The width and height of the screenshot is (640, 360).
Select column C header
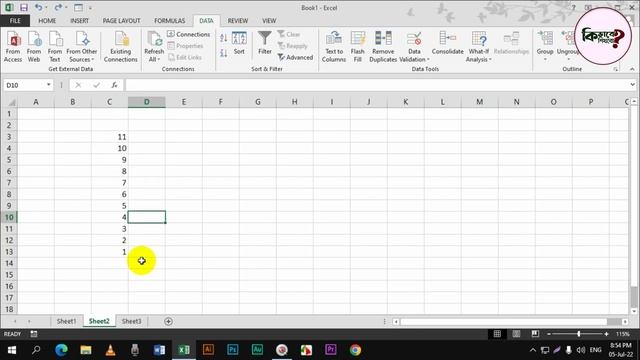pos(109,102)
